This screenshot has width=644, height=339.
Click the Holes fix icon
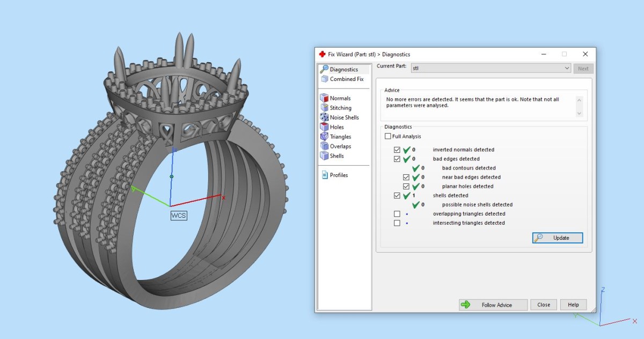click(324, 127)
